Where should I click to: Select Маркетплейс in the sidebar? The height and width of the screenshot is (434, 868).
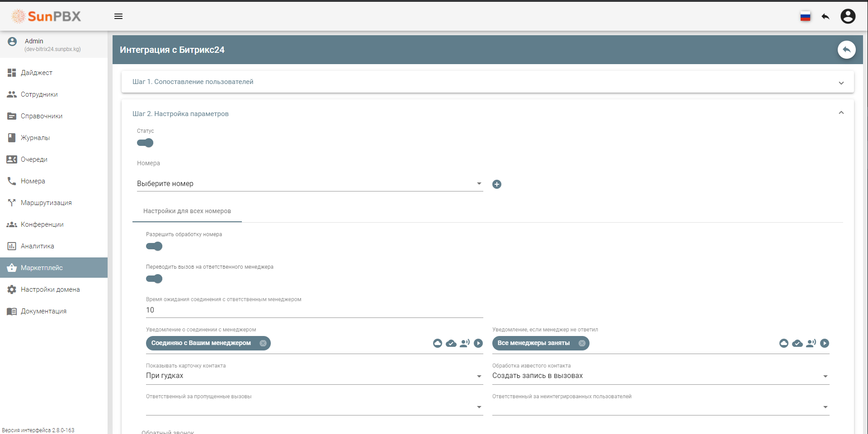[x=54, y=268]
